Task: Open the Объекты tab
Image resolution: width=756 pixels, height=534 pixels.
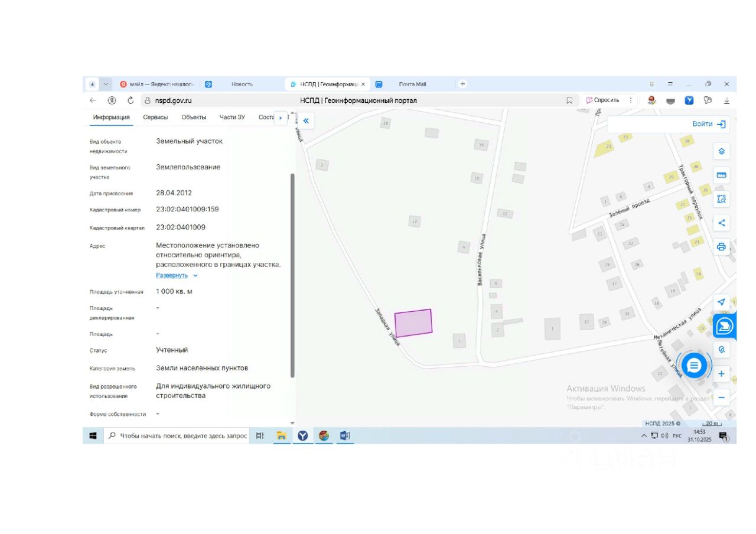Action: (x=194, y=117)
